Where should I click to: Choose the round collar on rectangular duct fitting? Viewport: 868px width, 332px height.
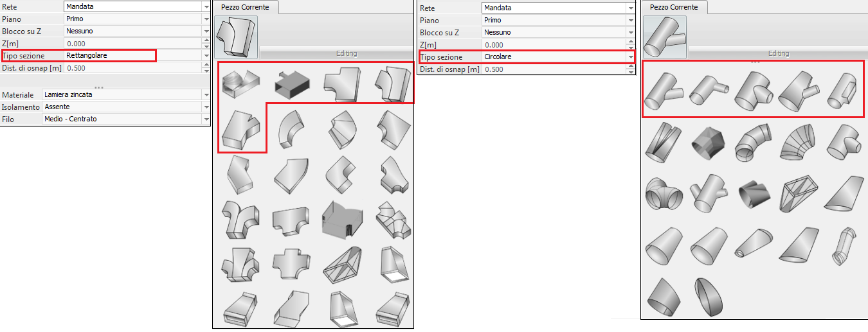(237, 82)
